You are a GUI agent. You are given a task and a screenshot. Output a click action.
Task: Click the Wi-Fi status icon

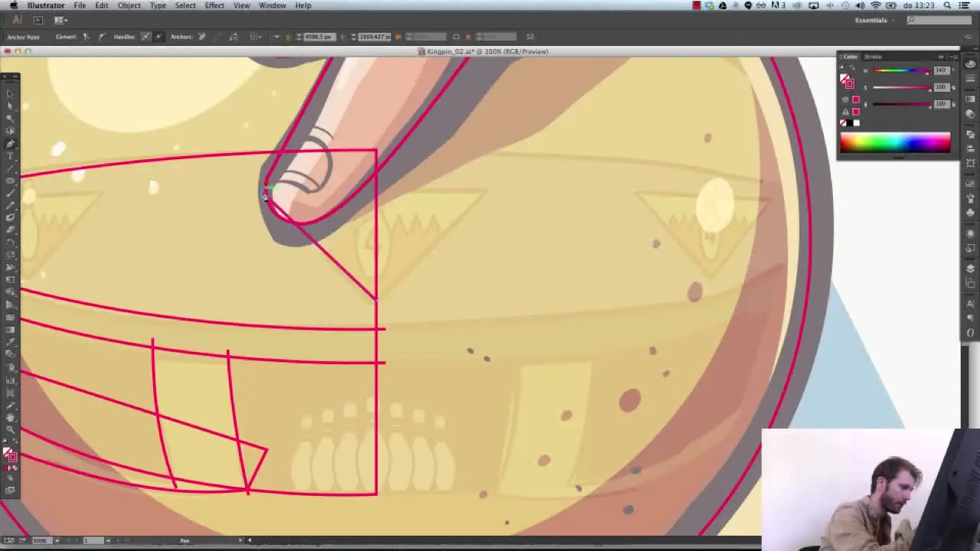tap(876, 5)
